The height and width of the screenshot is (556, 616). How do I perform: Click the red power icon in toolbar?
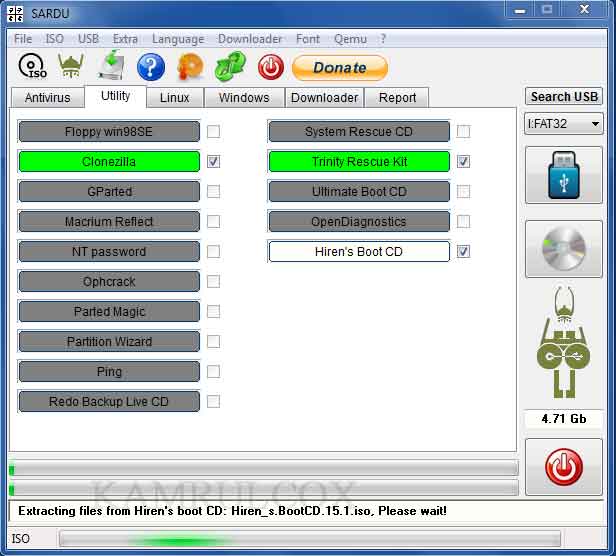(271, 67)
